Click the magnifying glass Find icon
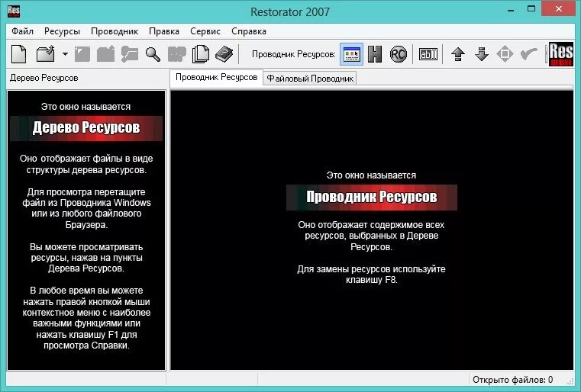 tap(153, 54)
